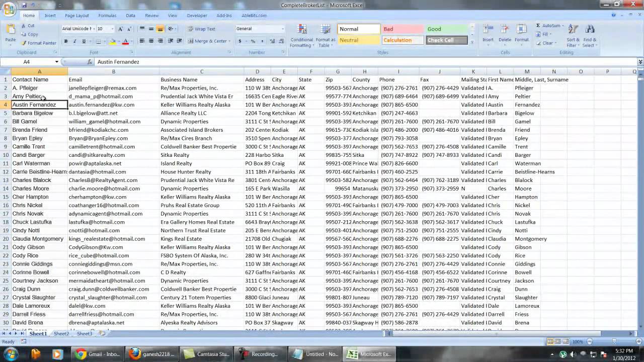This screenshot has width=644, height=362.
Task: Open the General number format dropdown
Action: tap(282, 29)
